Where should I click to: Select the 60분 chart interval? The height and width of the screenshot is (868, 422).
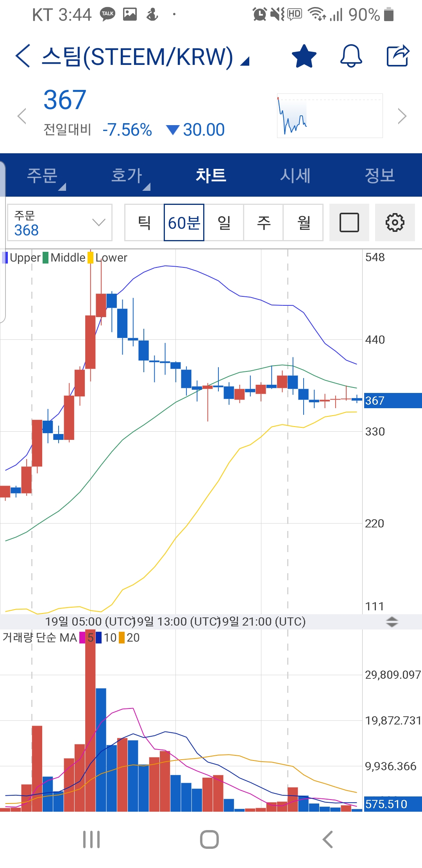coord(184,222)
